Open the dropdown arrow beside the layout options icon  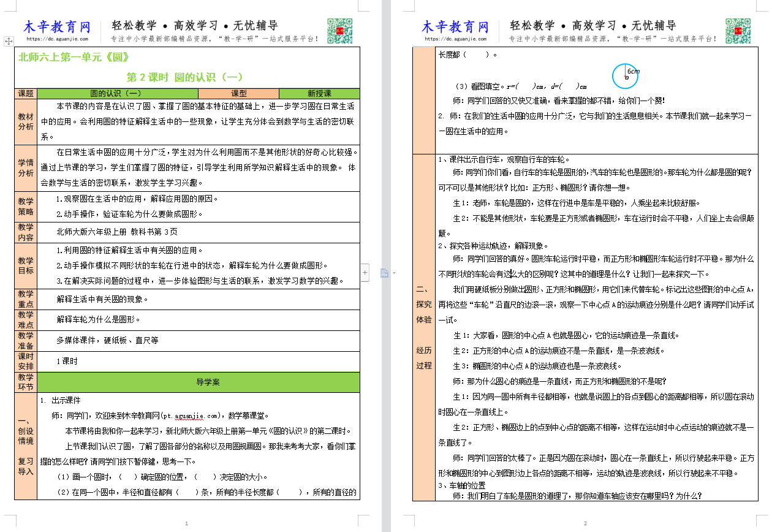click(x=394, y=273)
